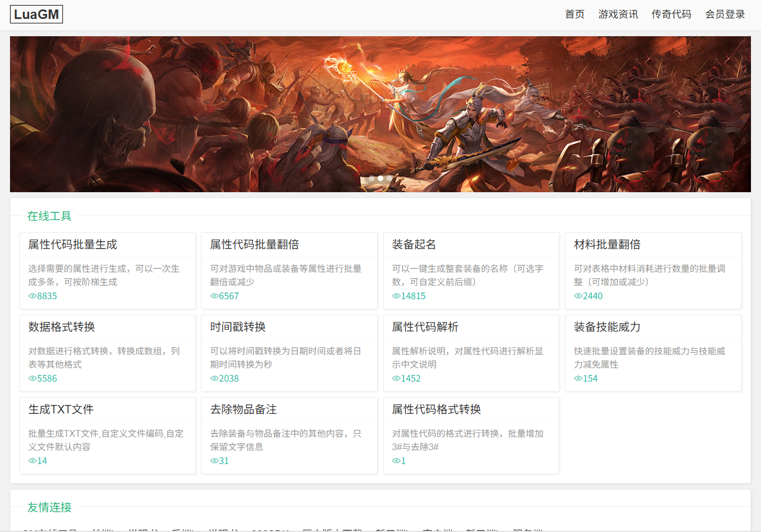Open the 首页 menu item
Viewport: 761px width, 532px height.
pos(574,14)
